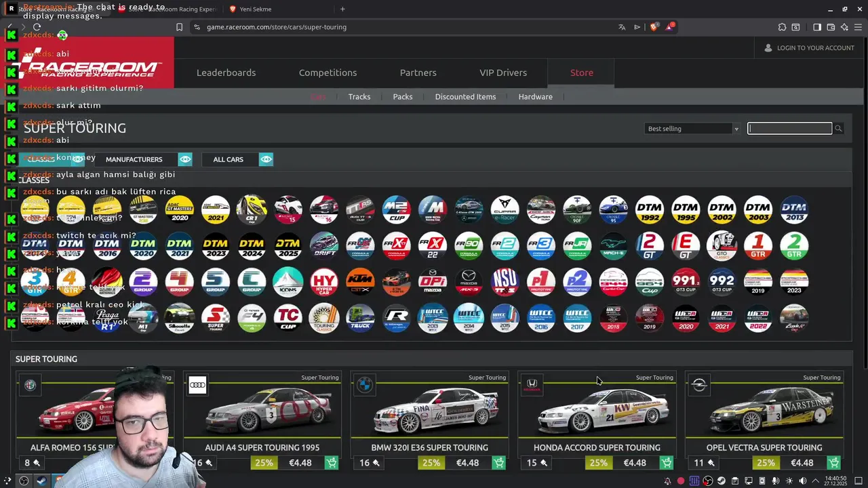The width and height of the screenshot is (868, 488).
Task: Select the WTCC 2017 class icon
Action: [x=577, y=318]
